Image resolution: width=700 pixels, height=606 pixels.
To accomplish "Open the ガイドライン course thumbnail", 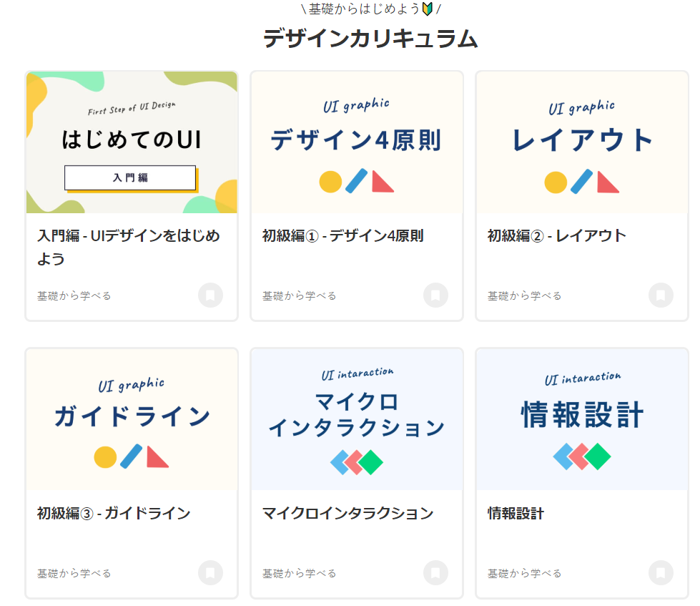I will coord(132,420).
